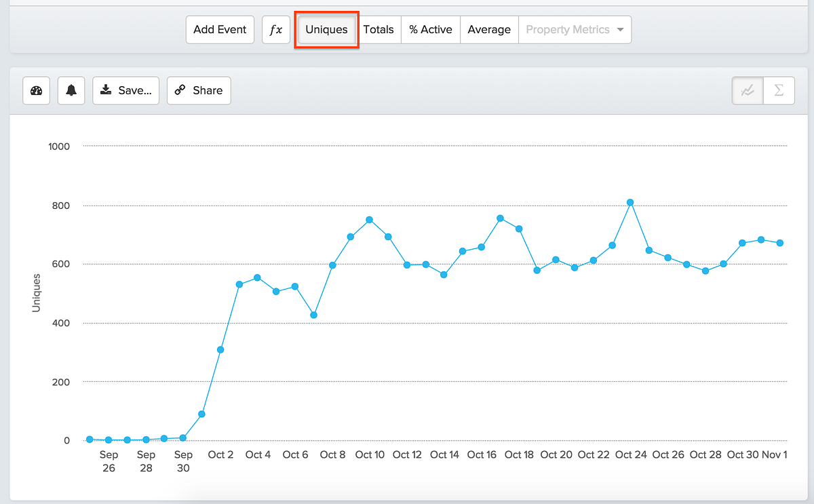Click the sigma summation icon

pyautogui.click(x=779, y=90)
